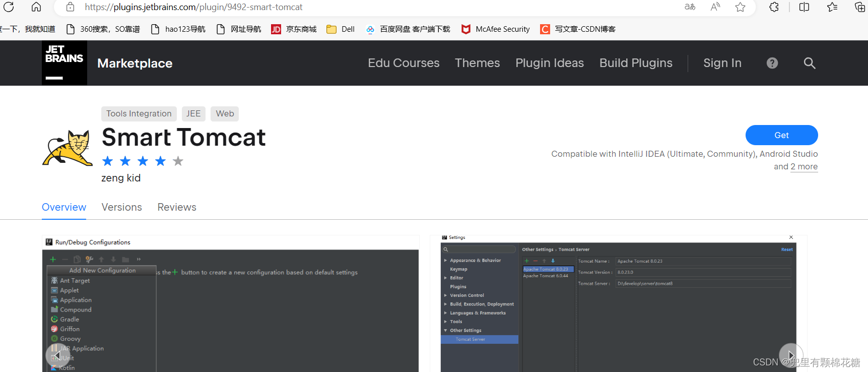Open the 360搜索 bookmark
The image size is (868, 372).
(x=103, y=29)
